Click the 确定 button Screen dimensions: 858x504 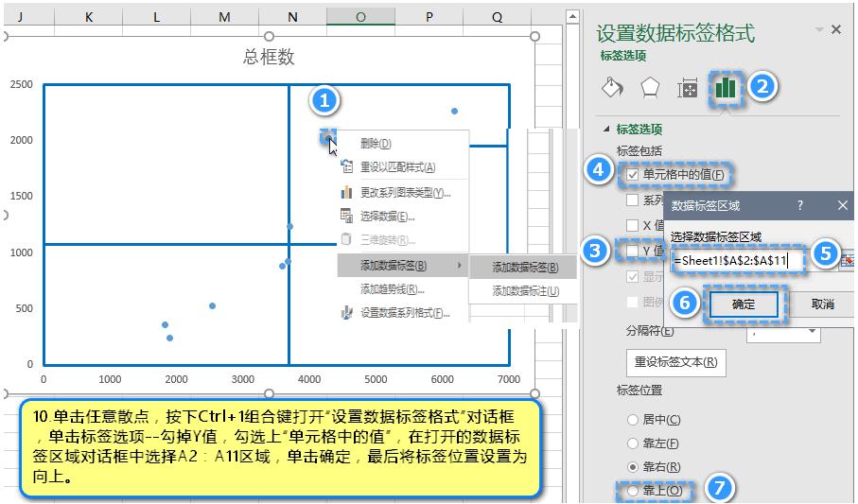(x=744, y=304)
